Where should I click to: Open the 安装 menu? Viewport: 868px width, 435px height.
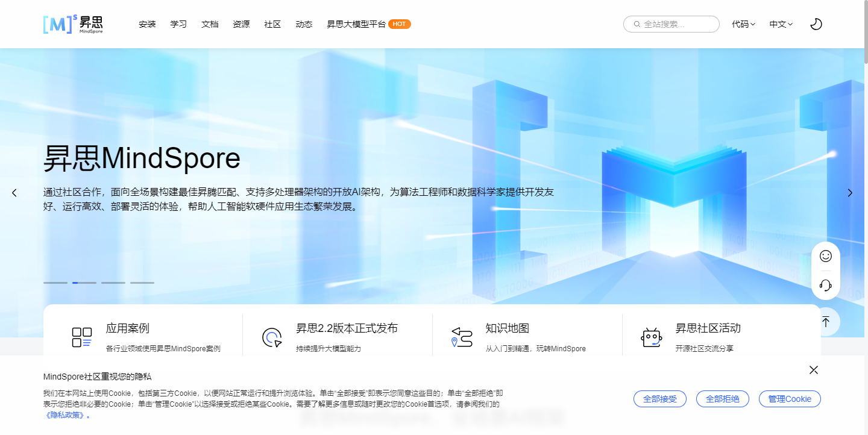[x=147, y=24]
